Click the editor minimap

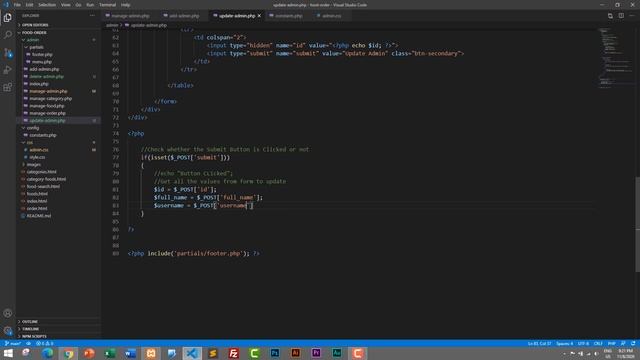click(615, 57)
